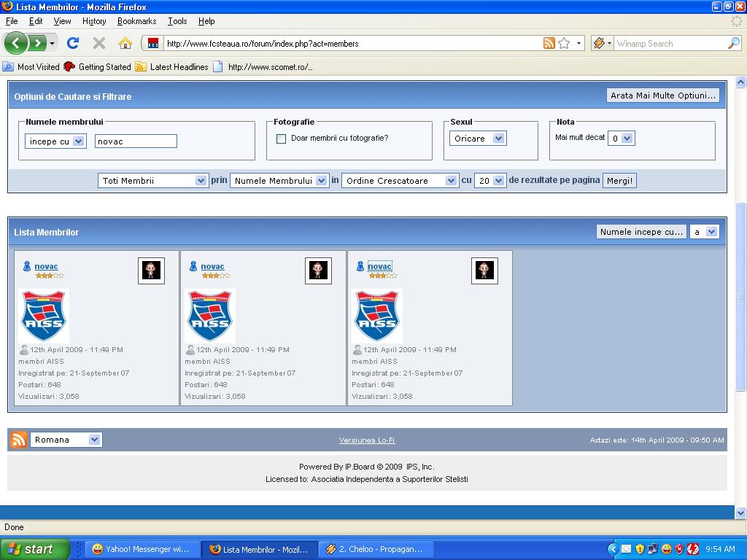Click the Winamp search magnifier icon

click(733, 44)
